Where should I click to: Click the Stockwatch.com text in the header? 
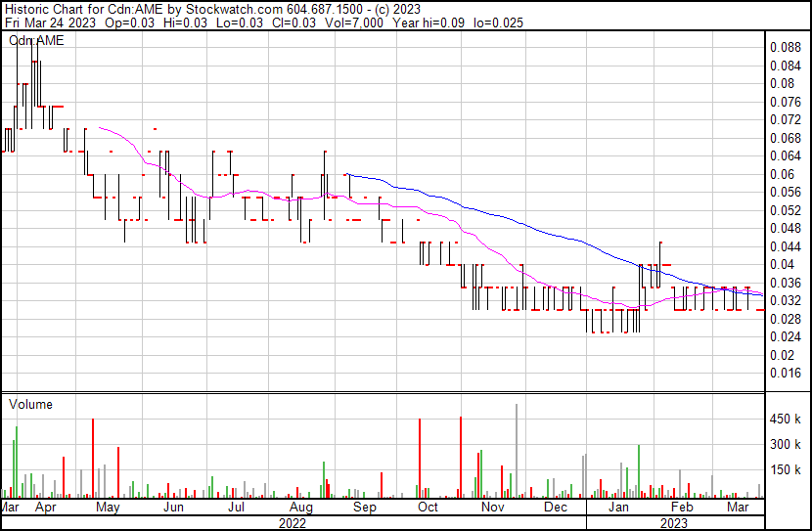click(x=225, y=8)
